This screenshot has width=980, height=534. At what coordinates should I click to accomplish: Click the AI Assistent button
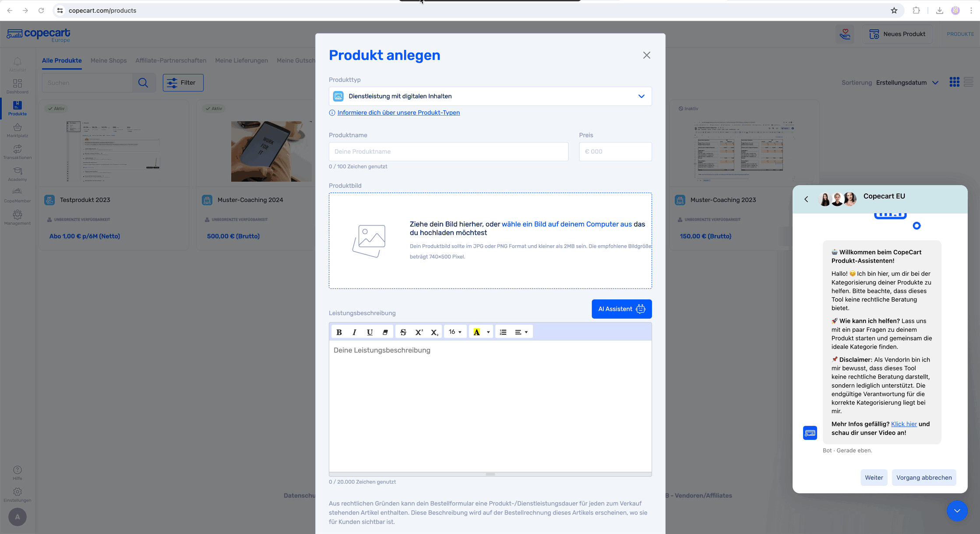tap(621, 309)
